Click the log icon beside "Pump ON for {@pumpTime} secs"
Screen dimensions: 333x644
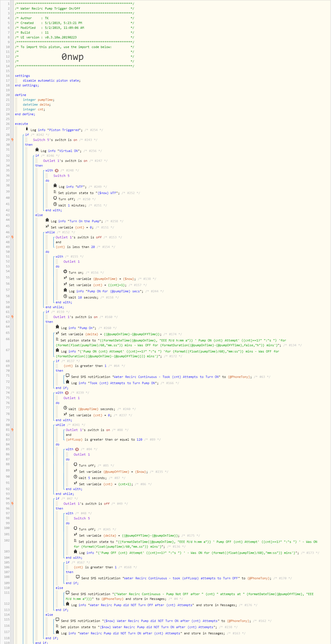click(x=65, y=290)
